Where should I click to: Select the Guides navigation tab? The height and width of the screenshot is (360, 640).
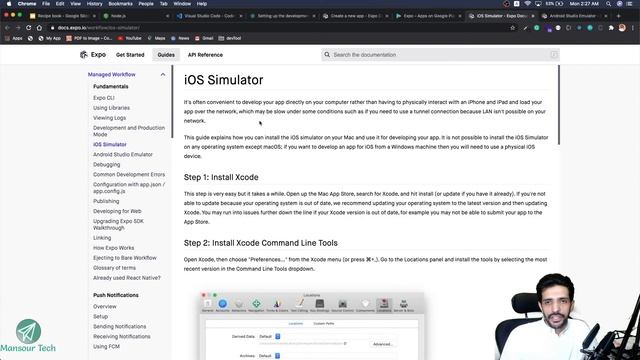click(166, 55)
